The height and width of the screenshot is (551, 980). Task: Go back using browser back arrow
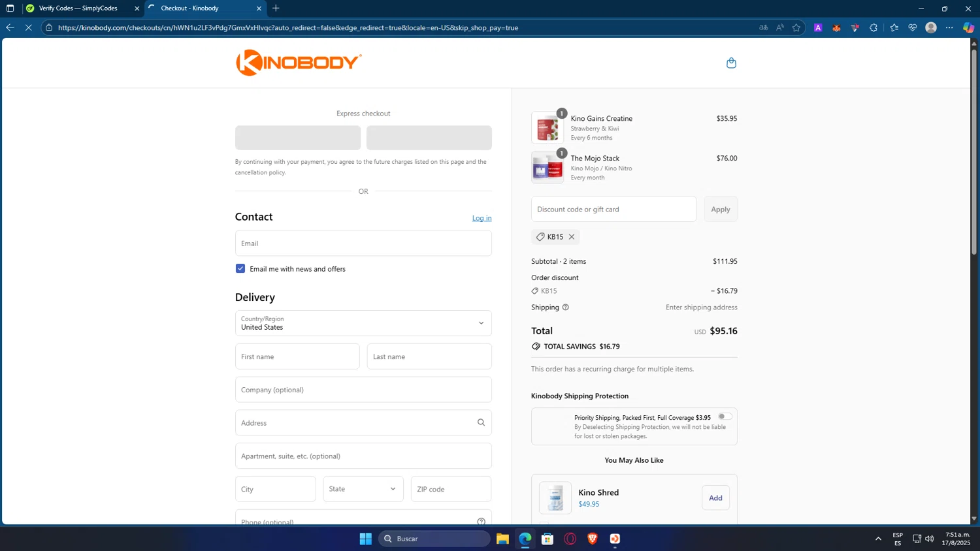coord(10,27)
